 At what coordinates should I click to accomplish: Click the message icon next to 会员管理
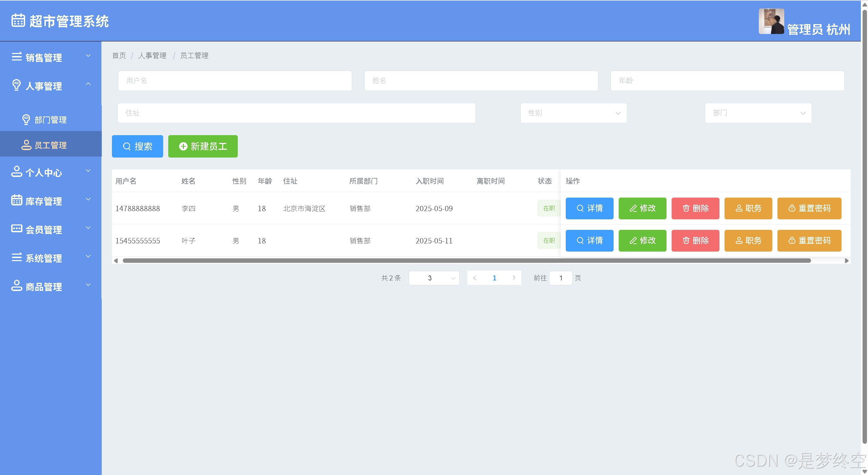17,229
